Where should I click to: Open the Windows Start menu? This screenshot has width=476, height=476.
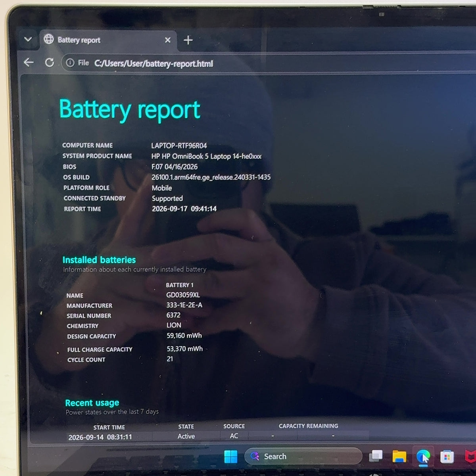[x=231, y=457]
